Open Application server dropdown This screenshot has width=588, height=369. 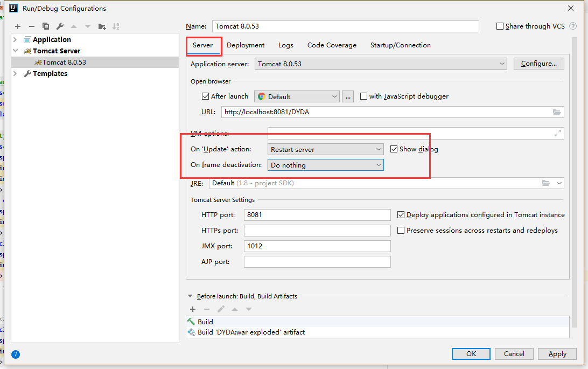coord(381,64)
